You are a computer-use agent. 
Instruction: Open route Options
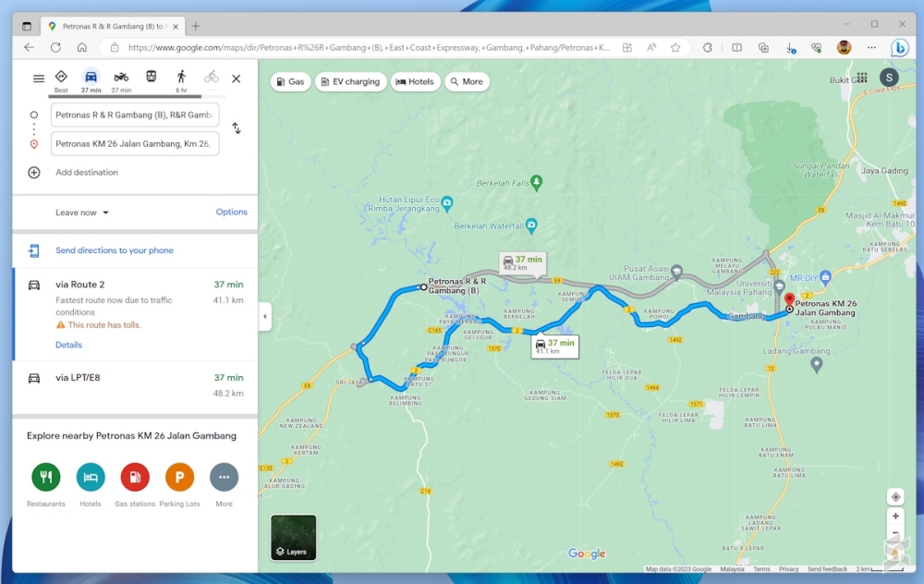coord(232,213)
